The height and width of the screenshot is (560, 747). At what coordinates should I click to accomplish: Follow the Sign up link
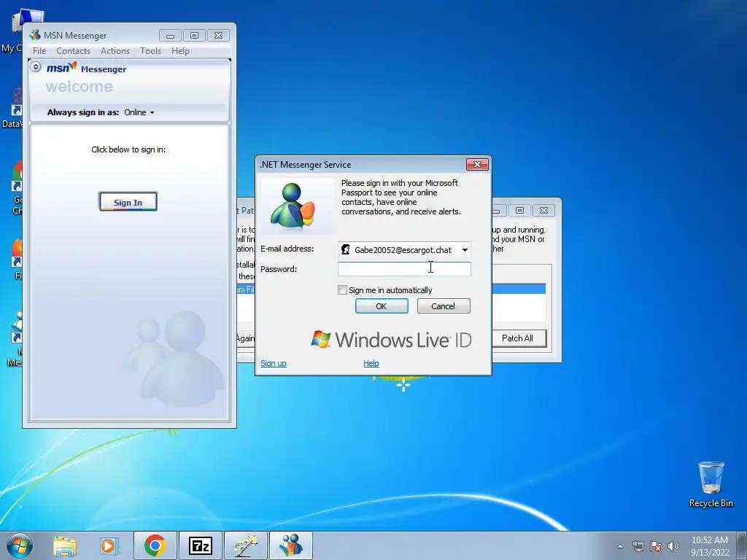274,363
